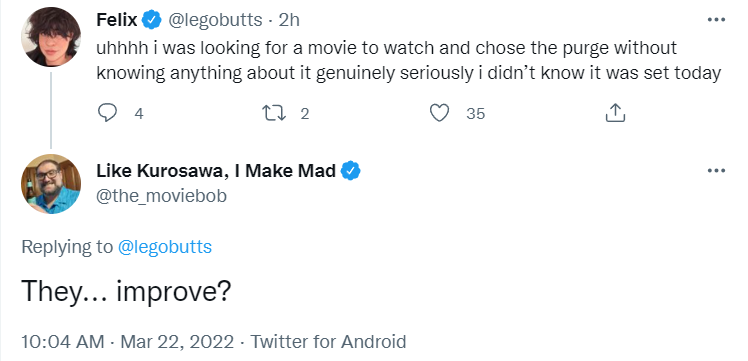
Task: Click the name Like Kurosawa, I Make Mad
Action: point(216,171)
